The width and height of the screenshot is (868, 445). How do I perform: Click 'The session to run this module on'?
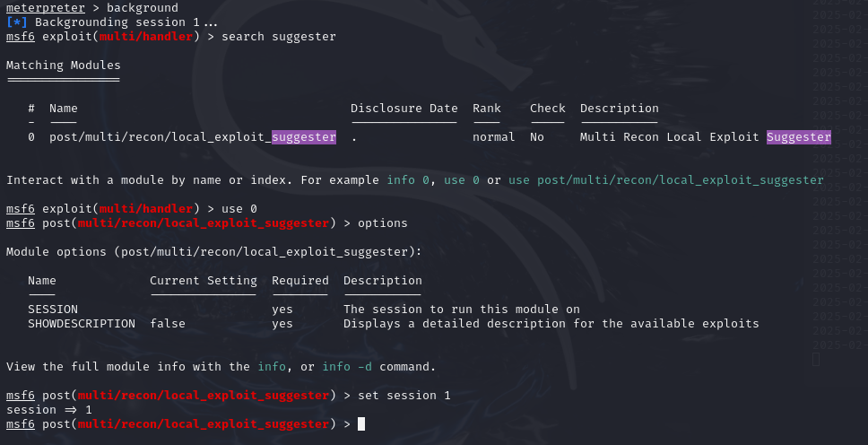462,310
